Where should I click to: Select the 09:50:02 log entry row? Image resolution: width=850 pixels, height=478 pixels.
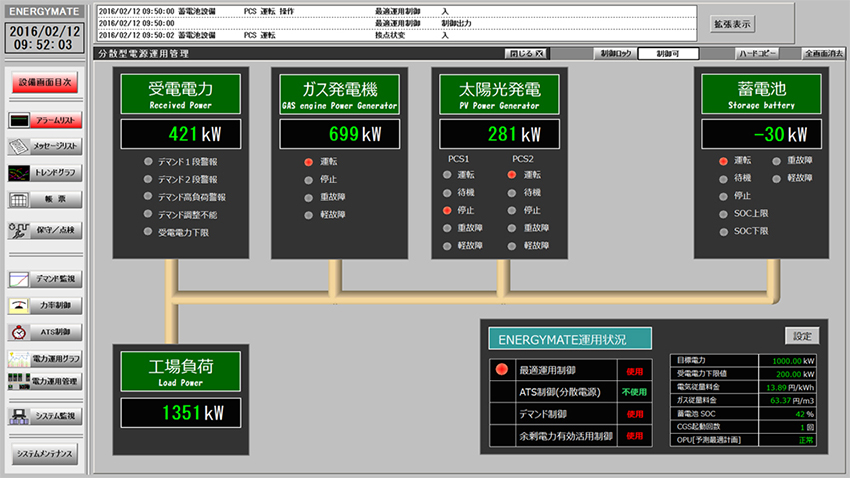396,35
